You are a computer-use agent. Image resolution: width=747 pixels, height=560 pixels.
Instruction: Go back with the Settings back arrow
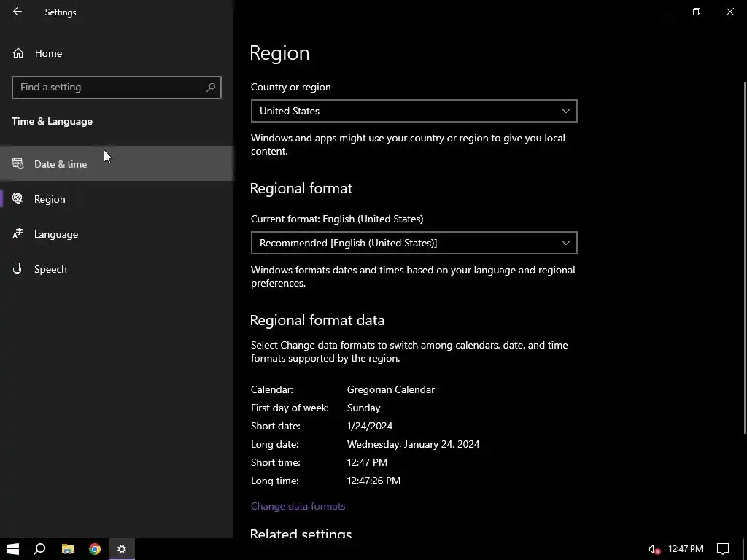coord(18,12)
